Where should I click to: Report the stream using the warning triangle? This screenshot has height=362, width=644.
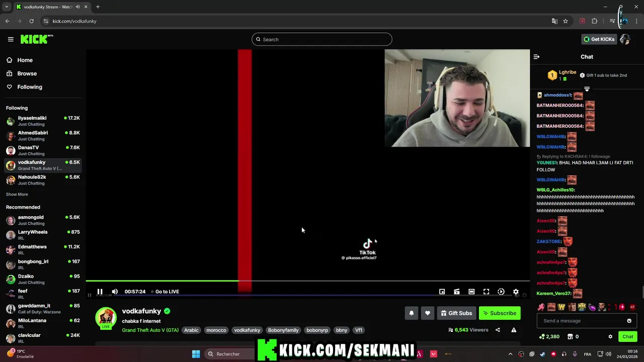pyautogui.click(x=514, y=330)
